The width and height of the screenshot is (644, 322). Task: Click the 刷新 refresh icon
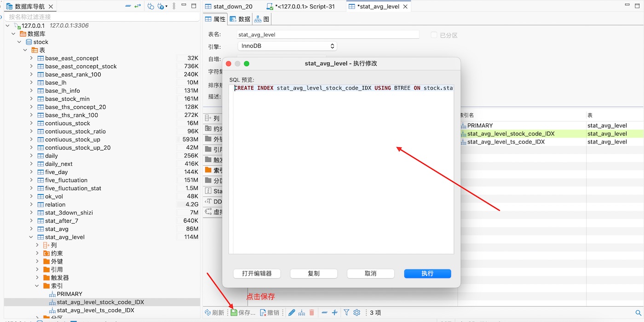coord(208,313)
